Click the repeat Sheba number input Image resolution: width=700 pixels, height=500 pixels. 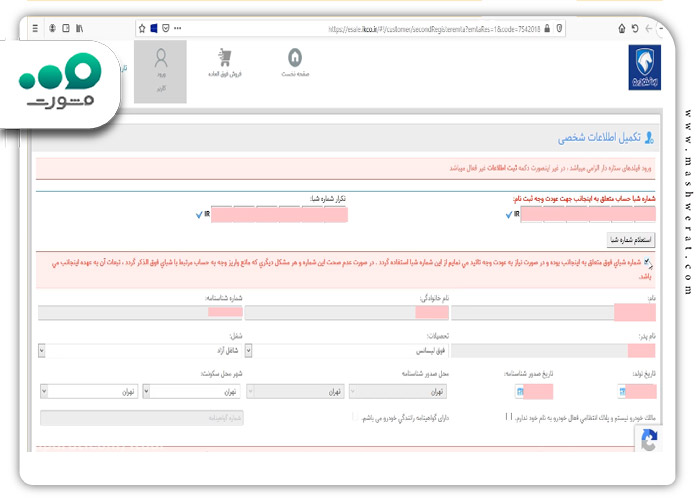tap(279, 215)
